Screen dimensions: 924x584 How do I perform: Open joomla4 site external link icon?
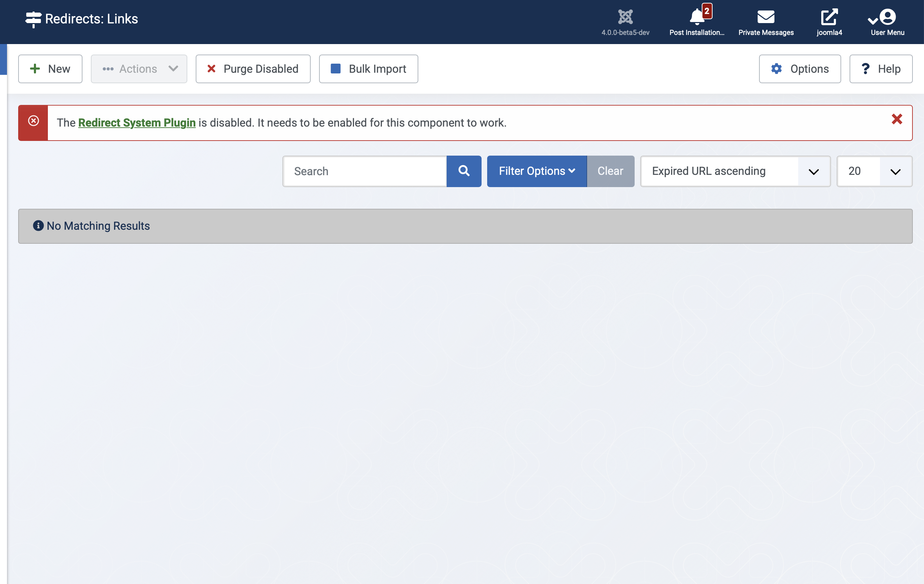point(829,17)
